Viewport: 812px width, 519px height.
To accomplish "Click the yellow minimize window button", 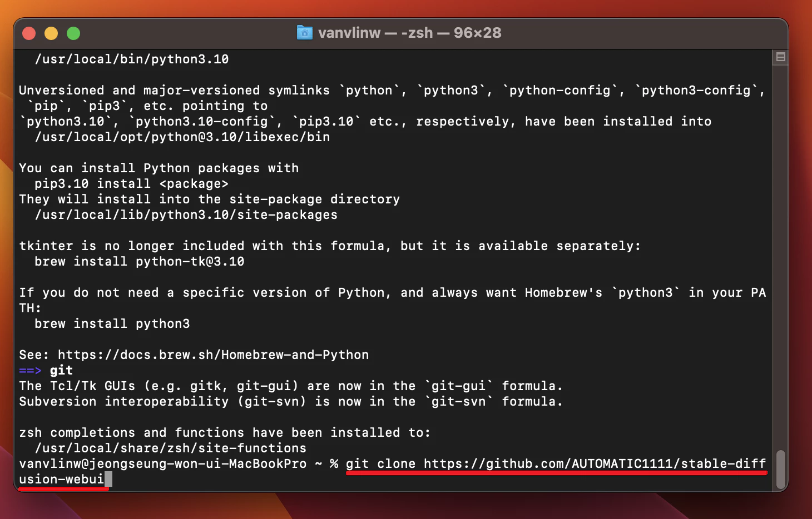I will click(x=51, y=33).
